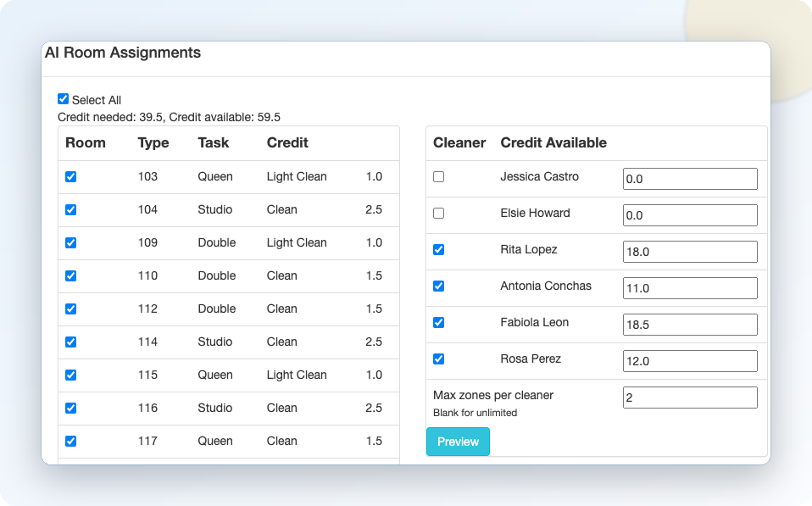Click the name Elsie Howard

pyautogui.click(x=535, y=213)
